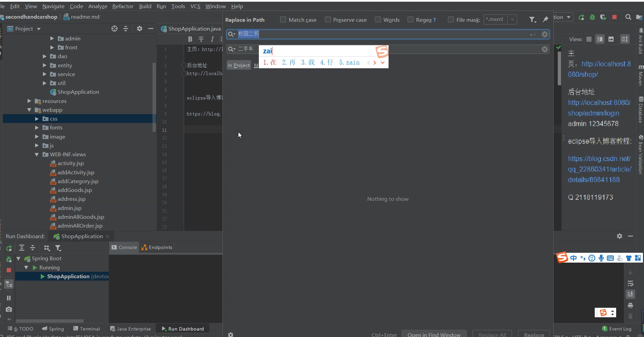The image size is (644, 337).
Task: Select addGoods.jsp in project tree
Action: [74, 190]
